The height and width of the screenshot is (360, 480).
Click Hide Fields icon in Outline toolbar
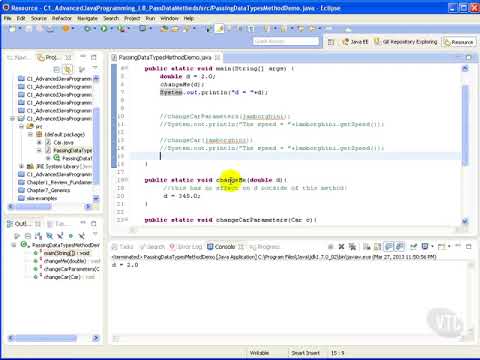(x=49, y=236)
